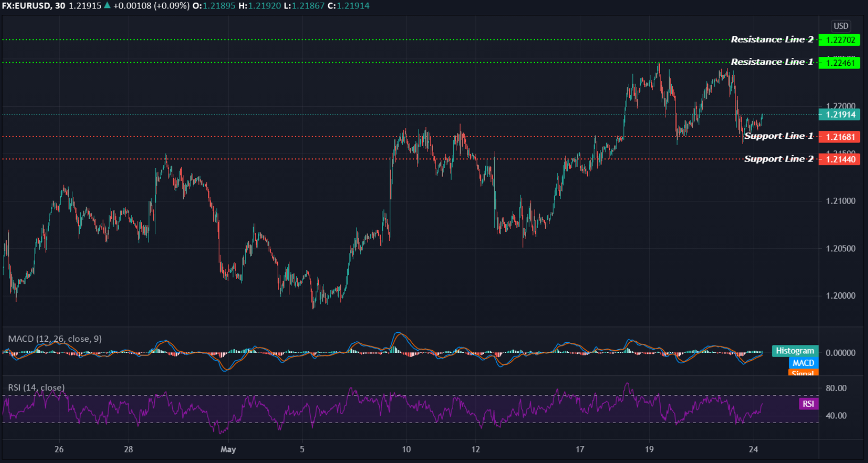Click the low value L:1.21867
The image size is (868, 463).
[304, 6]
